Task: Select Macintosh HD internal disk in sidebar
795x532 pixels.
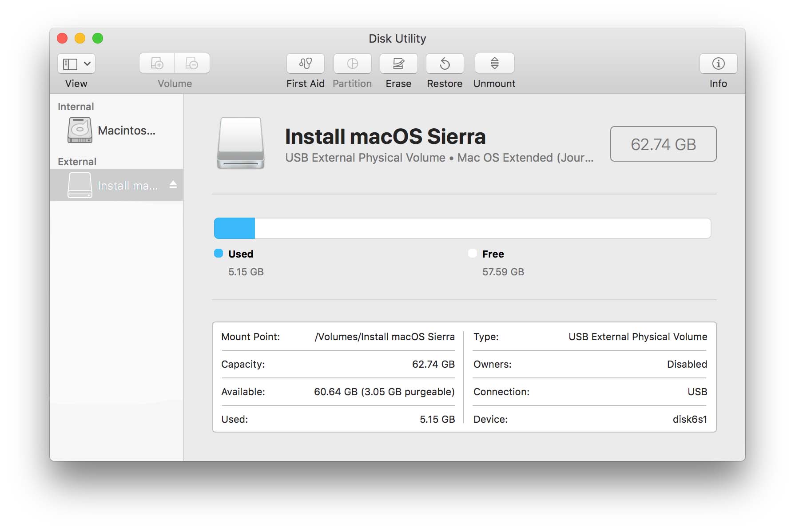Action: click(116, 131)
